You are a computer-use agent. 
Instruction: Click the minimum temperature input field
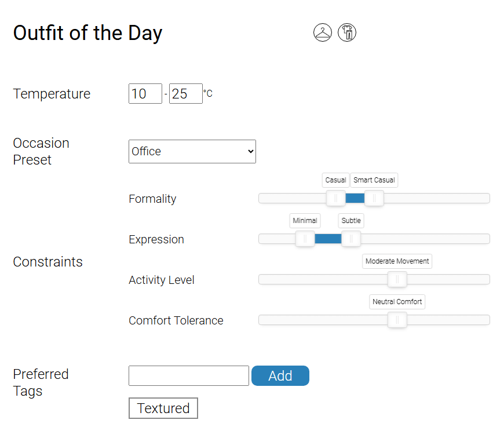[x=145, y=93]
